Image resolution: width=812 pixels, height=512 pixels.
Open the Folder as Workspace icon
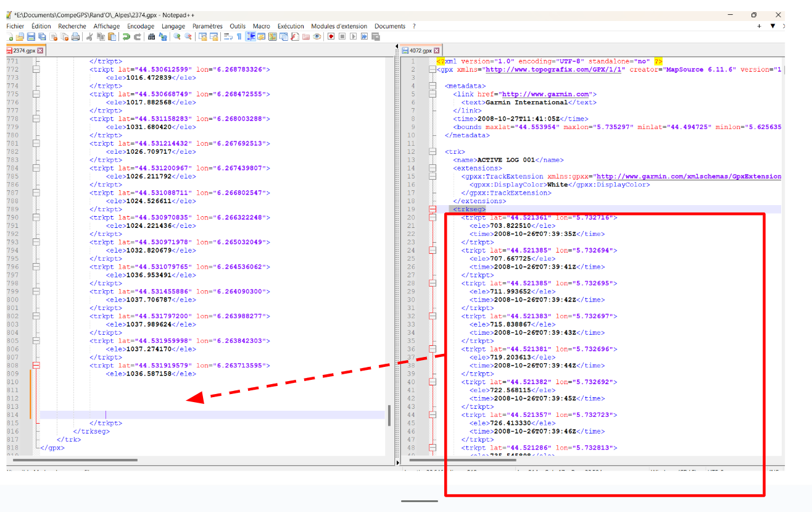tap(305, 36)
